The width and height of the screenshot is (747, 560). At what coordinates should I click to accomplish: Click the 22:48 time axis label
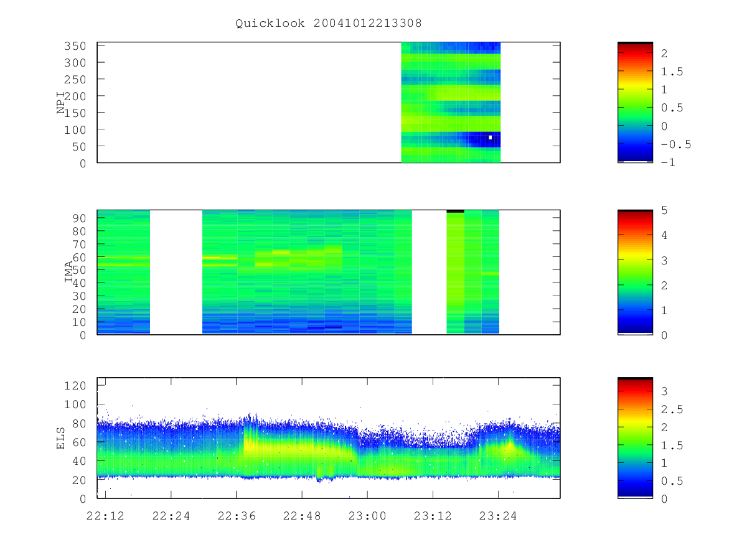click(x=301, y=516)
